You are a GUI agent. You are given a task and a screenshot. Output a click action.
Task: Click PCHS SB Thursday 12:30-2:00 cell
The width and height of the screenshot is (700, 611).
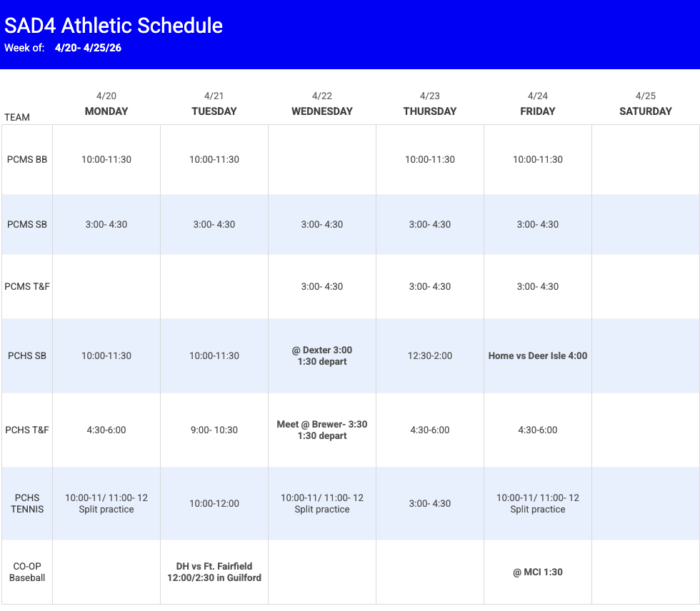click(430, 355)
